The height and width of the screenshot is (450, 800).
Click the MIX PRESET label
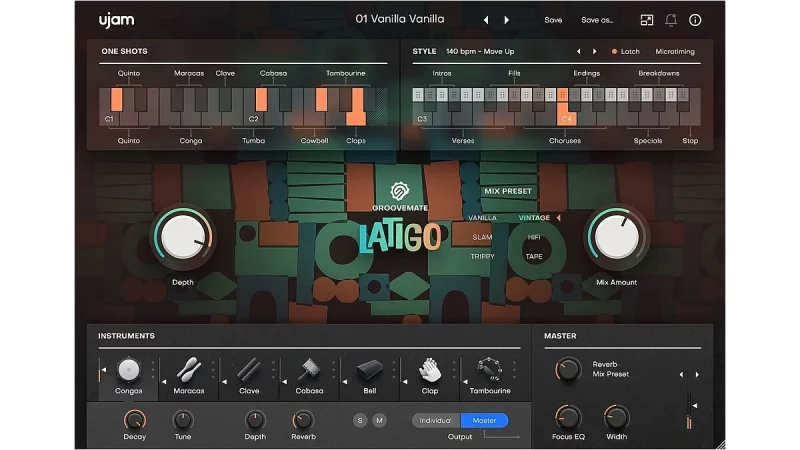(x=508, y=191)
